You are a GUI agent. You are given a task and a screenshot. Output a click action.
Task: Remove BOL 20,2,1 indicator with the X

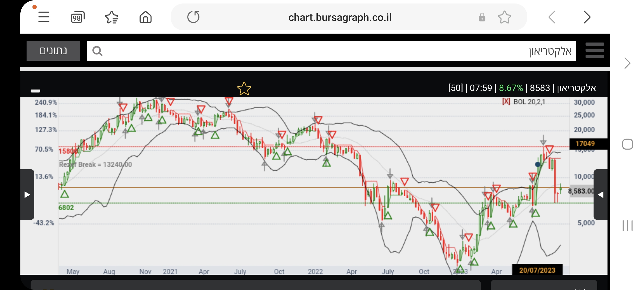(506, 102)
